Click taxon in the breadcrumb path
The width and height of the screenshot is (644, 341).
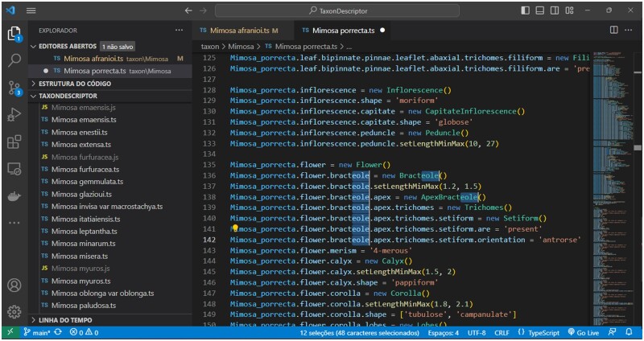pyautogui.click(x=210, y=47)
